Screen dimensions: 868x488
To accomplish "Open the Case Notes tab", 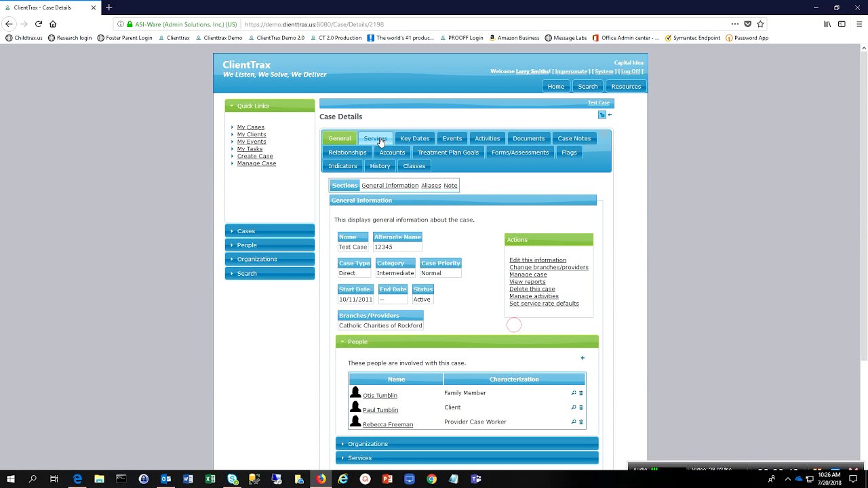I will [574, 138].
